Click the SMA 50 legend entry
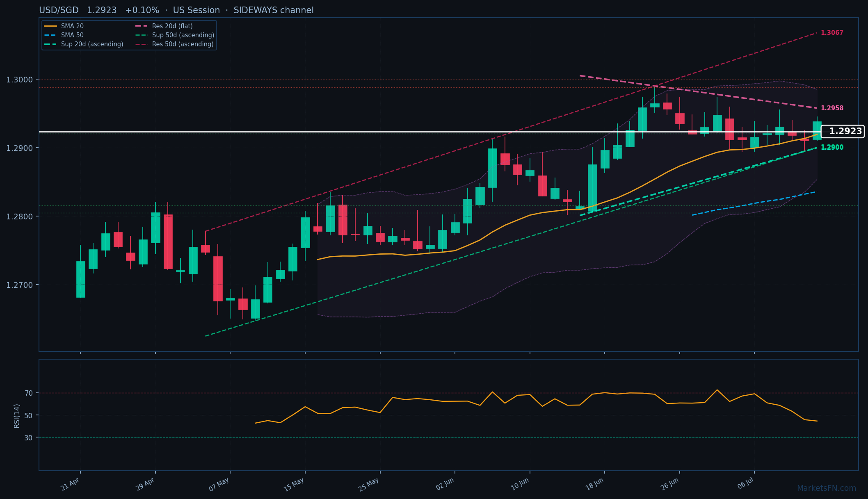This screenshot has height=499, width=868. pyautogui.click(x=64, y=35)
